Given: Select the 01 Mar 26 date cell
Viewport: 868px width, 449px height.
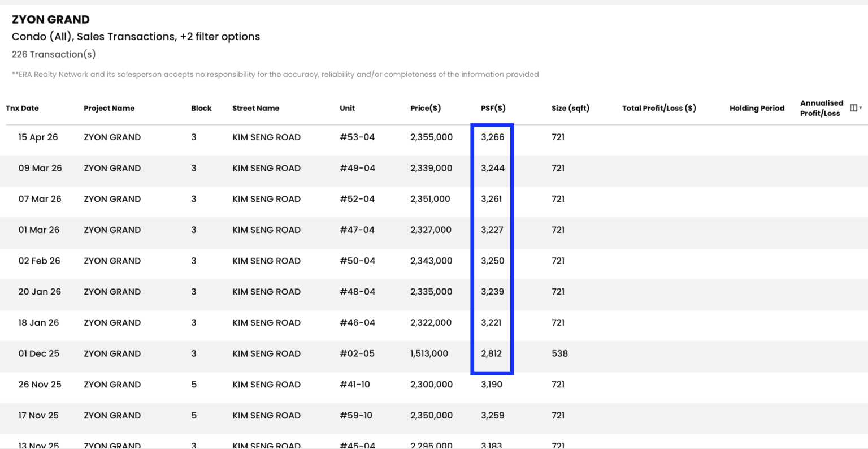Looking at the screenshot, I should (x=38, y=230).
